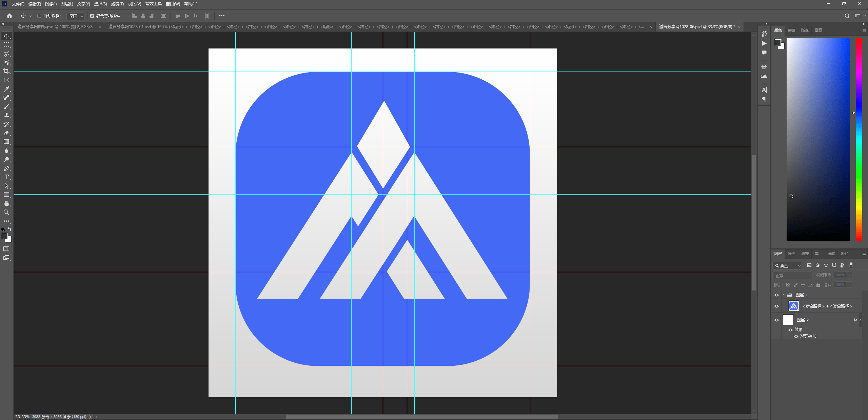Toggle visibility of the 渐变叠加 effect

coord(796,336)
